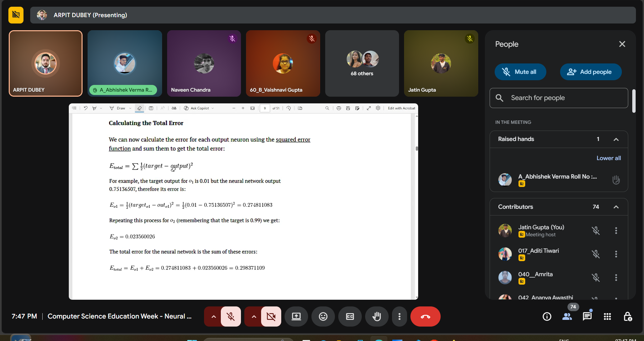Turn on closed captions
The width and height of the screenshot is (644, 341).
pyautogui.click(x=350, y=316)
